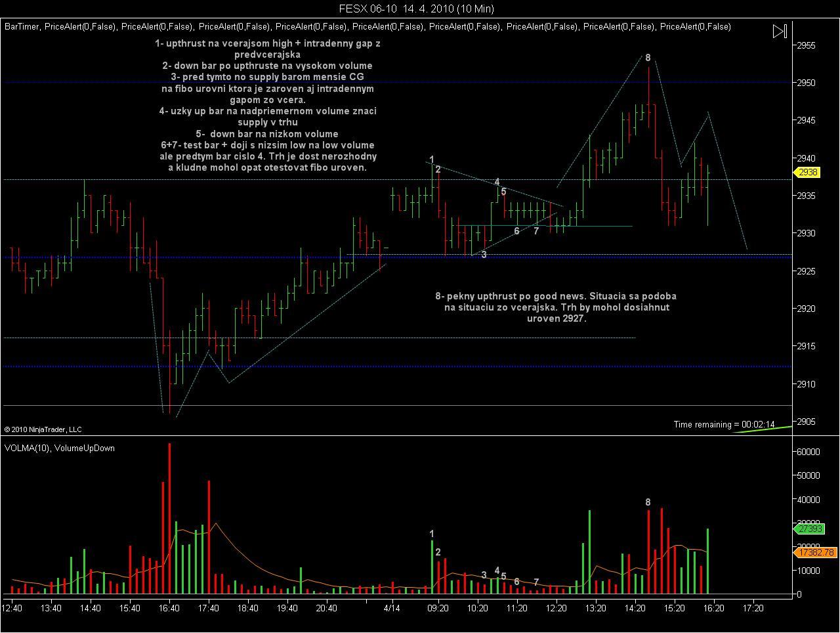The image size is (840, 633).
Task: Click the 2920 price axis label
Action: pyautogui.click(x=806, y=309)
